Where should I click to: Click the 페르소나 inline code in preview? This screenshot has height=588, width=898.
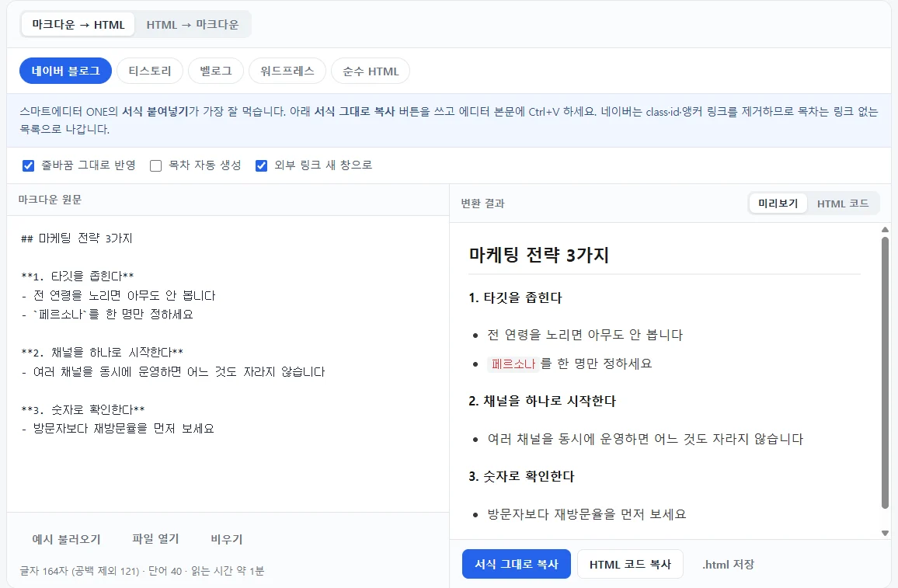(513, 364)
